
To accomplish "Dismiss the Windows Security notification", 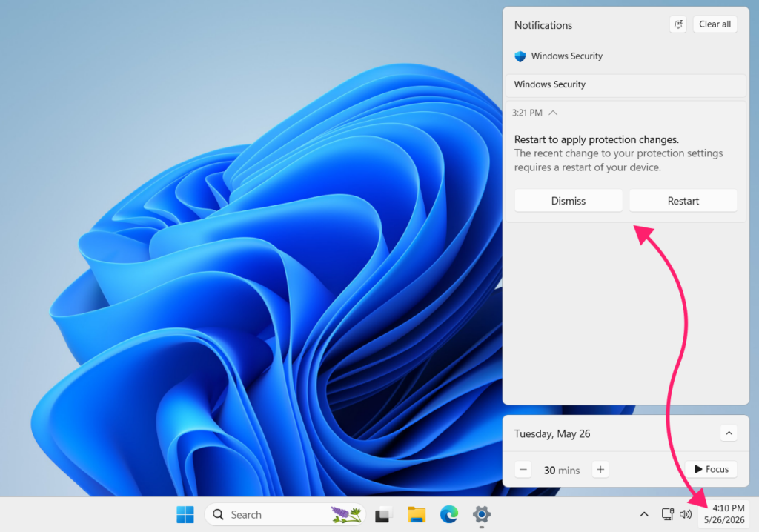I will pyautogui.click(x=569, y=201).
